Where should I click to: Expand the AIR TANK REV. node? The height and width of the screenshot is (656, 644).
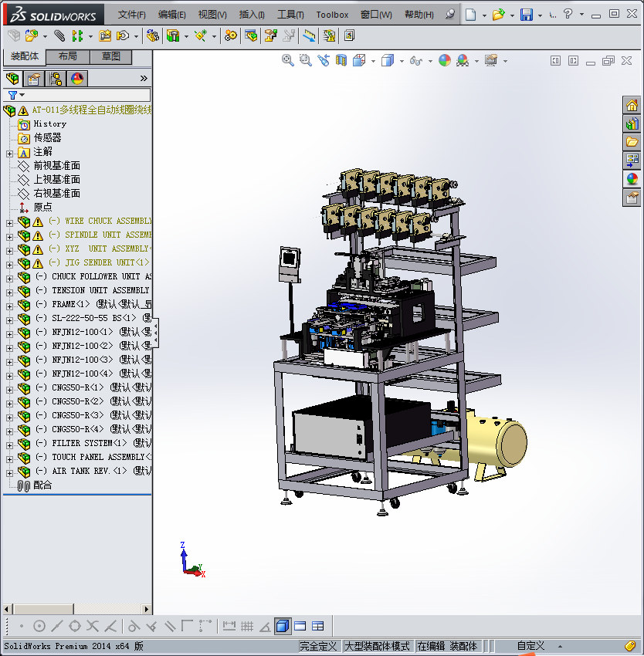click(x=9, y=473)
